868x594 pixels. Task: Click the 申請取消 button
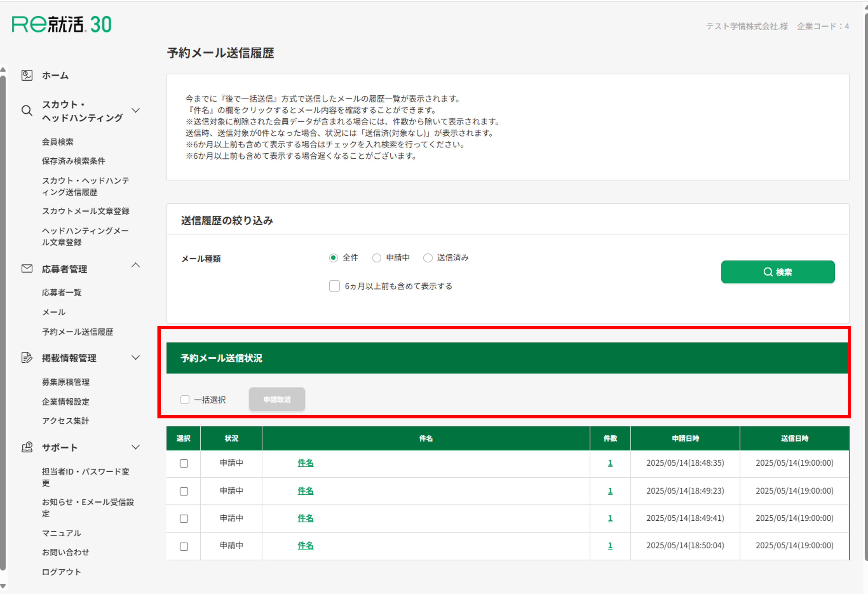click(277, 400)
